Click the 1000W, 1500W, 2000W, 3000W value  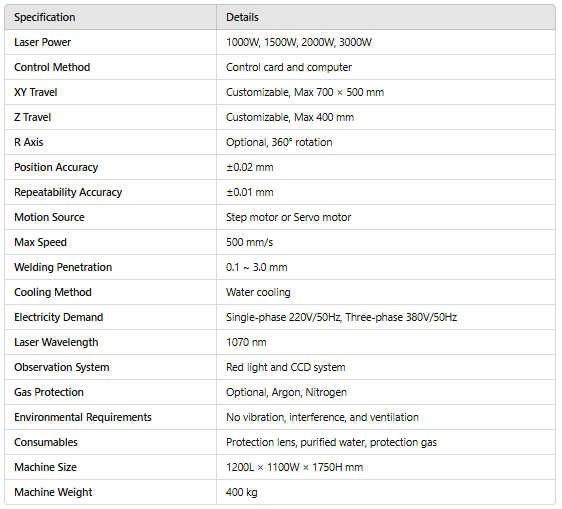coord(299,42)
